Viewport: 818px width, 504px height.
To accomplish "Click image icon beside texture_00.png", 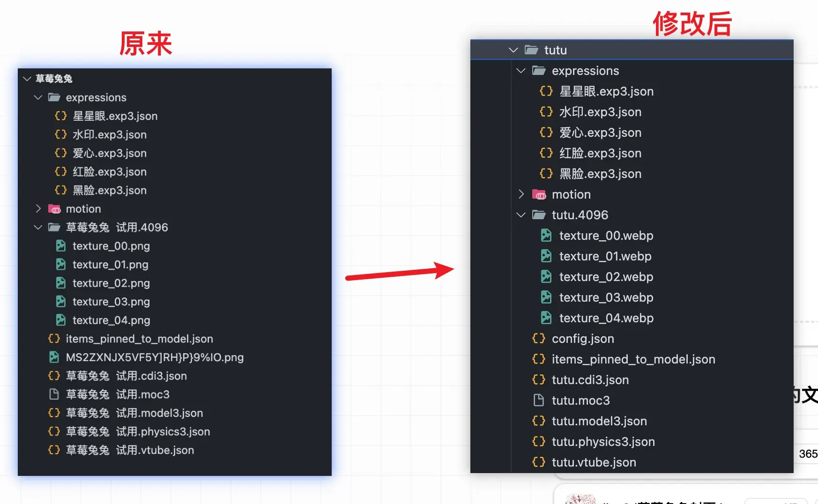I will (61, 246).
